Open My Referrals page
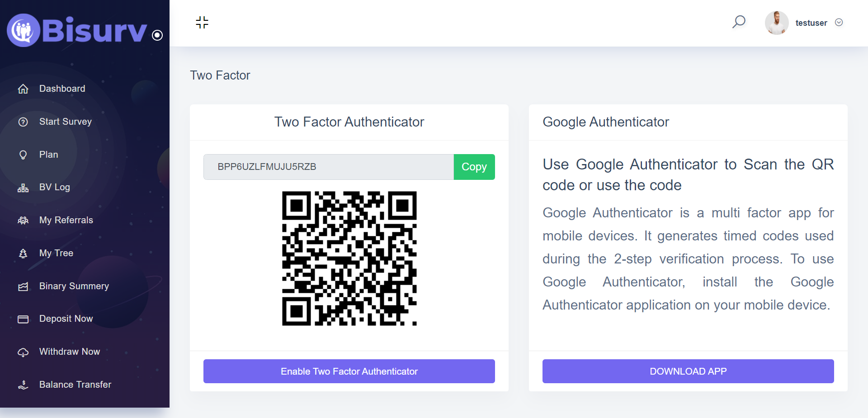 (66, 220)
